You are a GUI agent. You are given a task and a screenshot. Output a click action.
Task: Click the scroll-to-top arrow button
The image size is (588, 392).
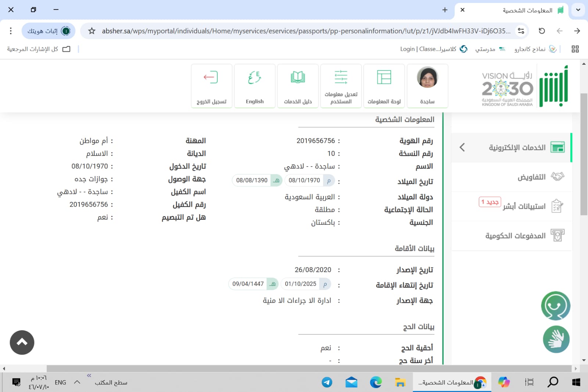tap(22, 342)
